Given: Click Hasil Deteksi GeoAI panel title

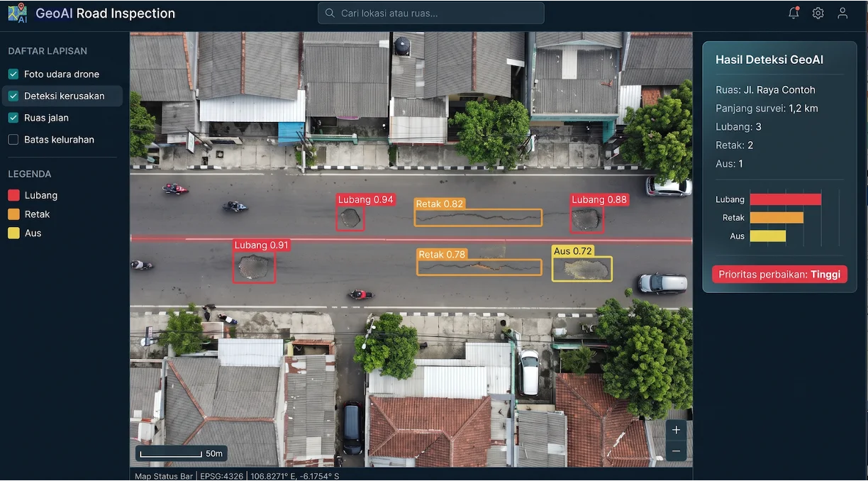Looking at the screenshot, I should pyautogui.click(x=769, y=60).
